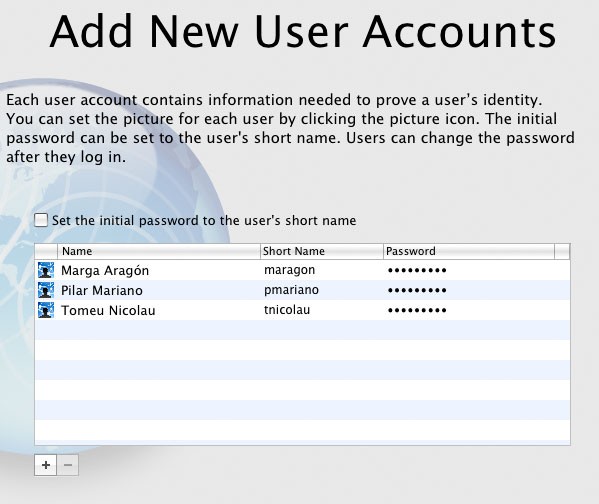Click the Short Name column header

(322, 251)
